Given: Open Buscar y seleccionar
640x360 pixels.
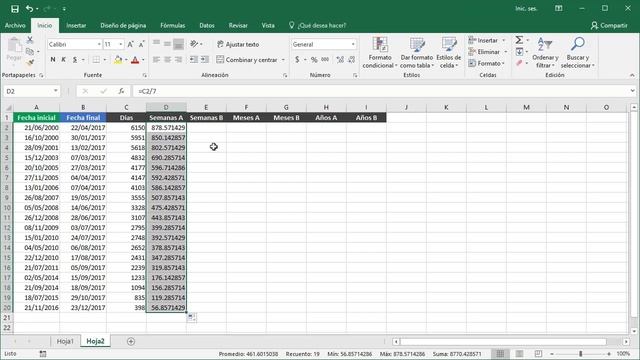Looking at the screenshot, I should [578, 53].
